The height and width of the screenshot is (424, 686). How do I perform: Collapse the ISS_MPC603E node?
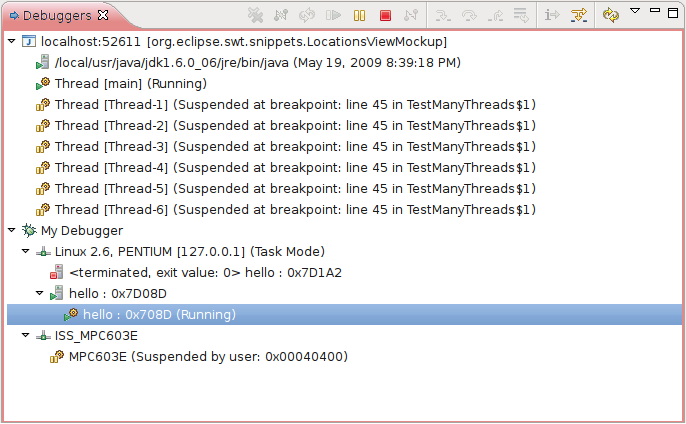(26, 335)
